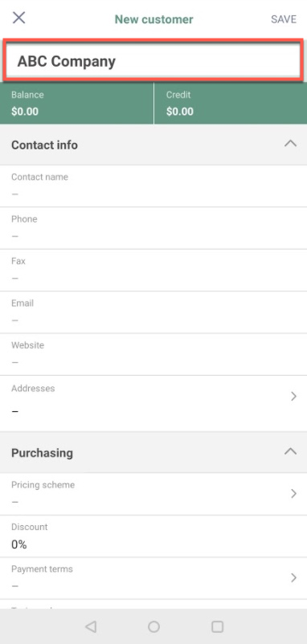Open the Payment terms chooser arrow
This screenshot has height=644, width=307.
tap(293, 578)
